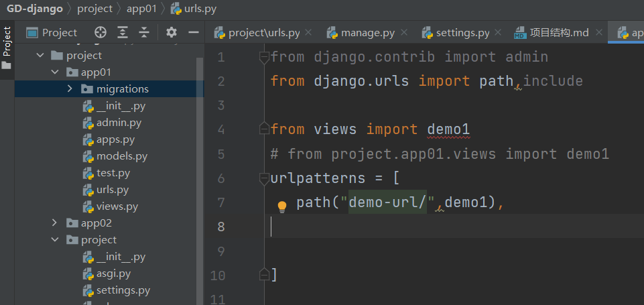This screenshot has height=305, width=644.
Task: Click the Select Opened File locate icon
Action: (x=101, y=32)
